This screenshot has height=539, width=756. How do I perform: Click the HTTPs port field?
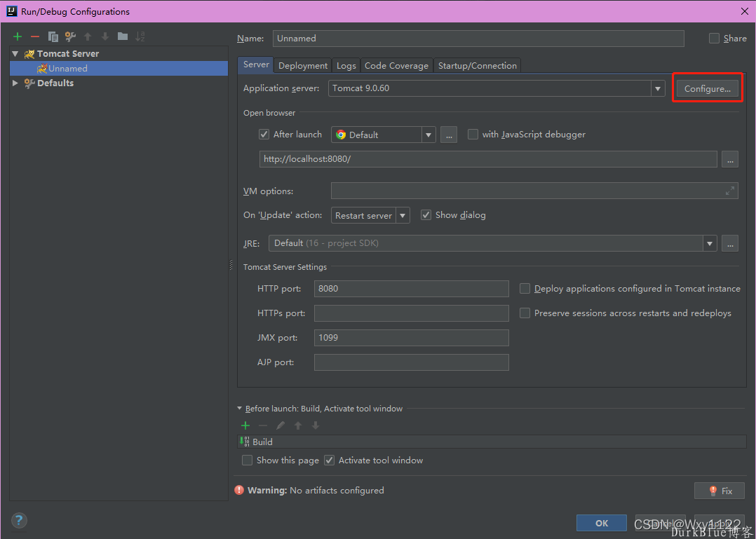click(x=411, y=313)
